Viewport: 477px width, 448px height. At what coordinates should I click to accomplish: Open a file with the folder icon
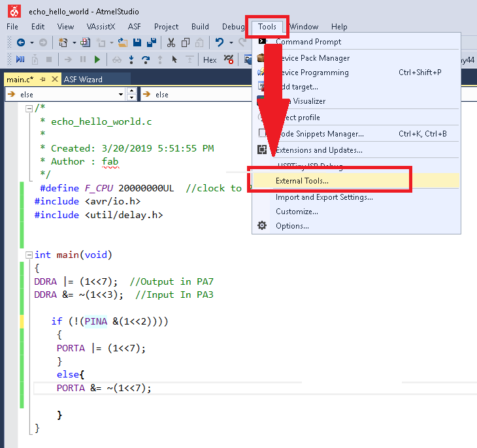123,42
